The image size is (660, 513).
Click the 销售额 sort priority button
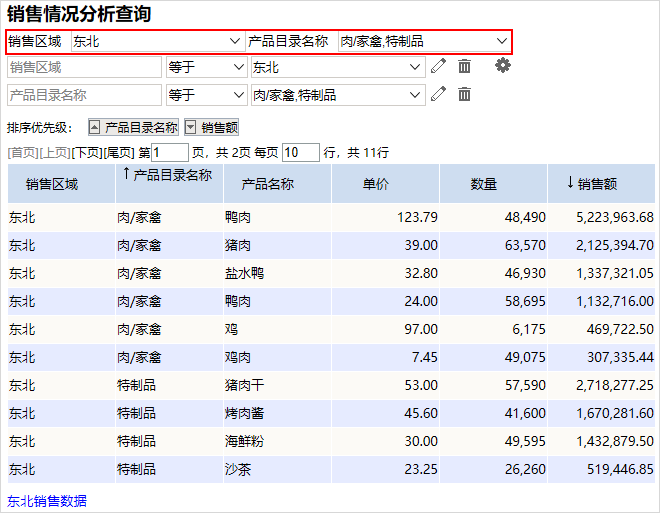pos(211,127)
